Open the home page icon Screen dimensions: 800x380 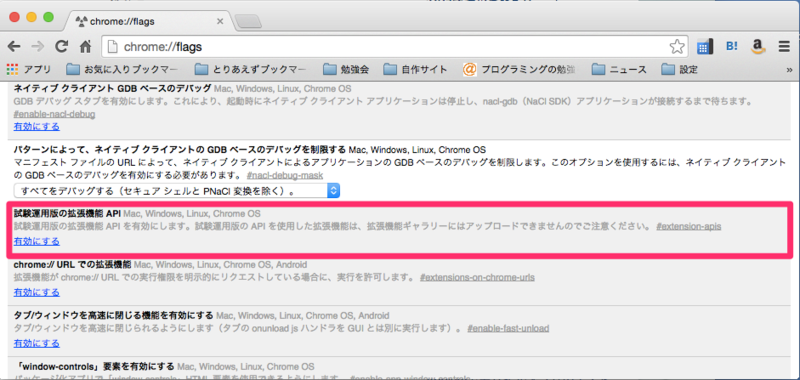[85, 47]
